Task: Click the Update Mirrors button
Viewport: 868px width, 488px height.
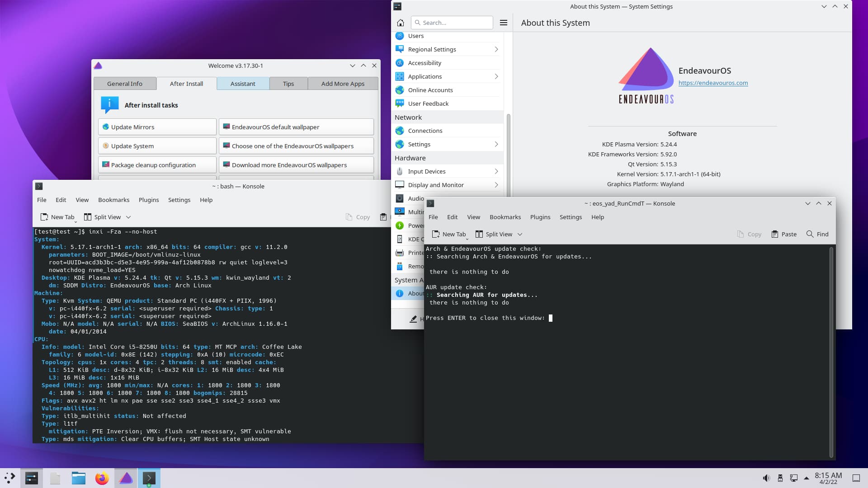Action: click(157, 127)
